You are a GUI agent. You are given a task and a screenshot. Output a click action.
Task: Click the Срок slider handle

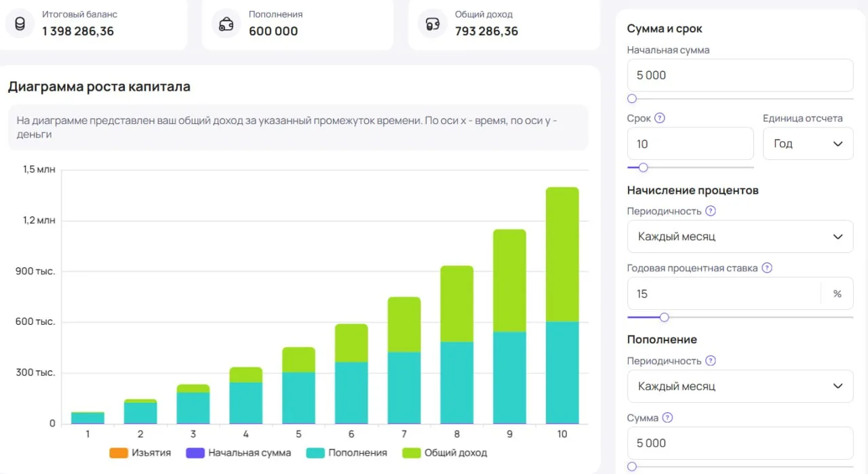(x=644, y=167)
